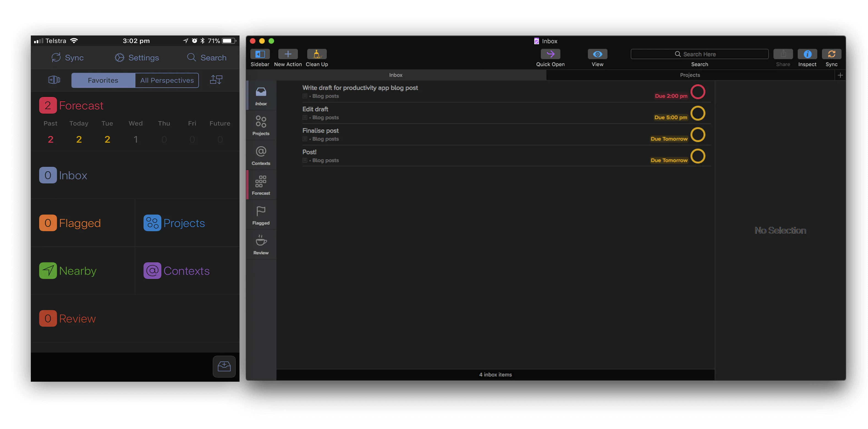This screenshot has width=868, height=429.
Task: Open the Quick Open arrow button
Action: (x=550, y=54)
